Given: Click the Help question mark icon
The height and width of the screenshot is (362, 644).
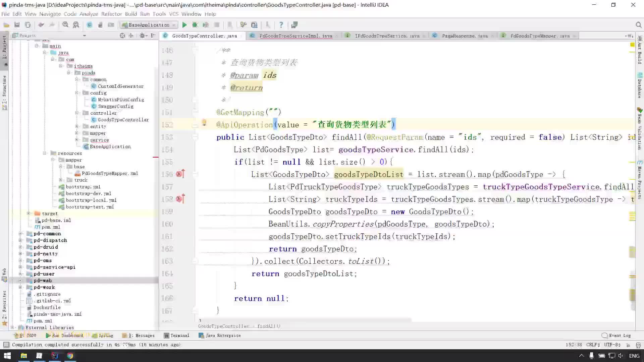Looking at the screenshot, I should [281, 25].
